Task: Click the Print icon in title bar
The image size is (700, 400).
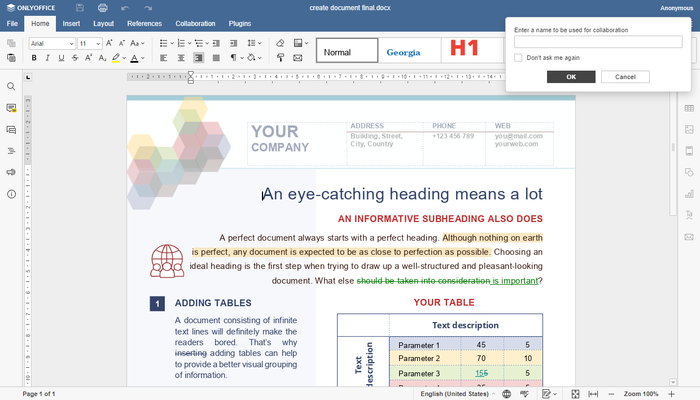Action: [103, 8]
